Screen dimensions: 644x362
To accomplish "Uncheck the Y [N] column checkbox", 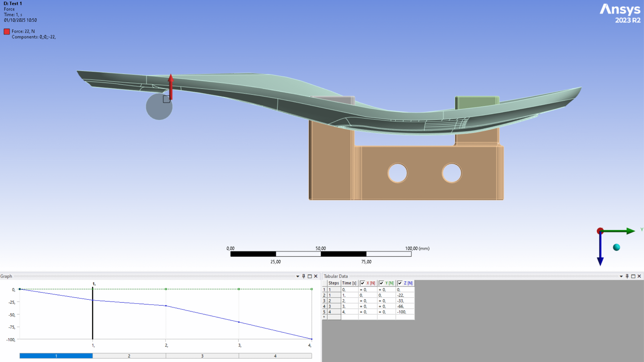I will (381, 283).
